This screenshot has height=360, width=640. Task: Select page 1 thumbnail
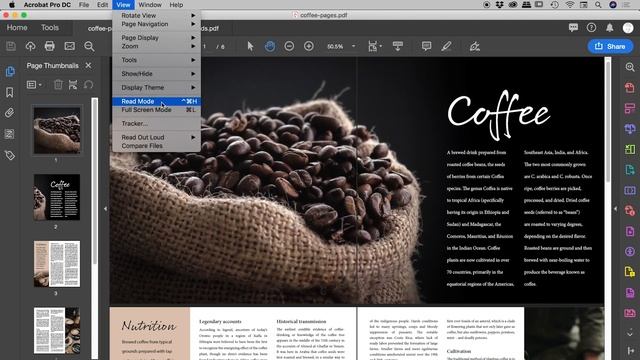coord(57,130)
